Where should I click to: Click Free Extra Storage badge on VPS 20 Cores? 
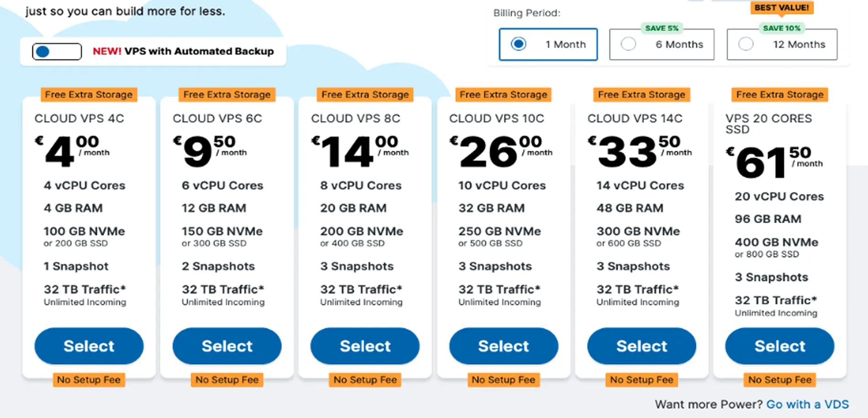tap(780, 95)
